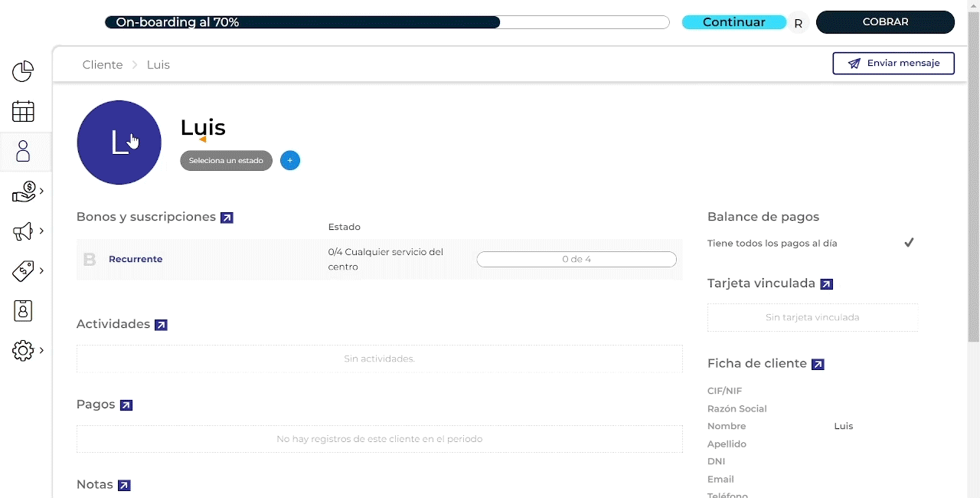The height and width of the screenshot is (498, 980).
Task: Open the R user avatar menu
Action: click(798, 24)
